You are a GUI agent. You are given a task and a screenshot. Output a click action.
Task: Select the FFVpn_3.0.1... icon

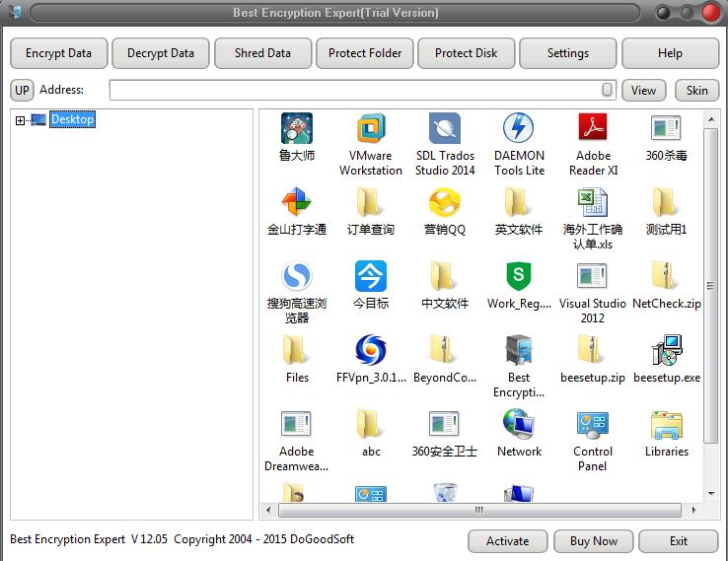point(371,350)
